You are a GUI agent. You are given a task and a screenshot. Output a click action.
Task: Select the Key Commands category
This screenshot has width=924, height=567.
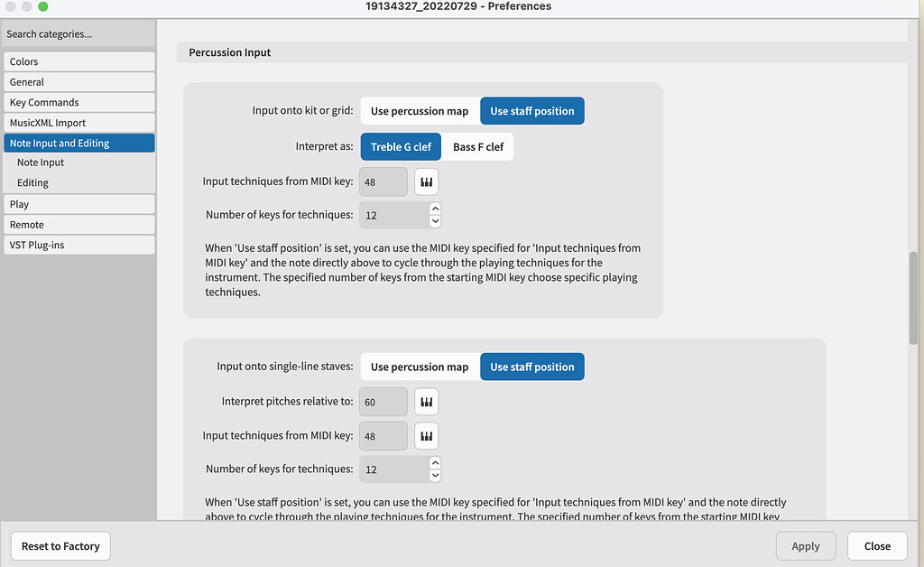point(79,102)
